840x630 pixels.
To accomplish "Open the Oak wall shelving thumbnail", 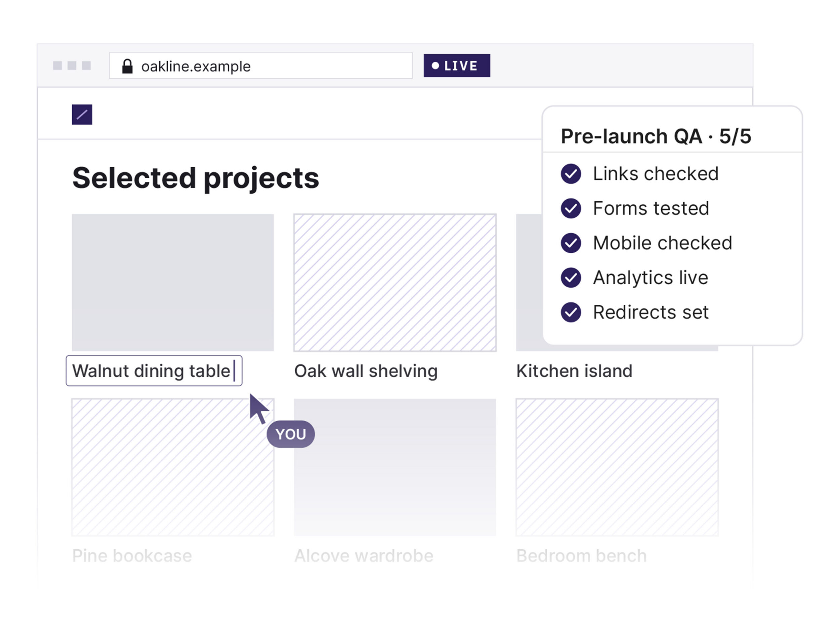I will tap(395, 283).
